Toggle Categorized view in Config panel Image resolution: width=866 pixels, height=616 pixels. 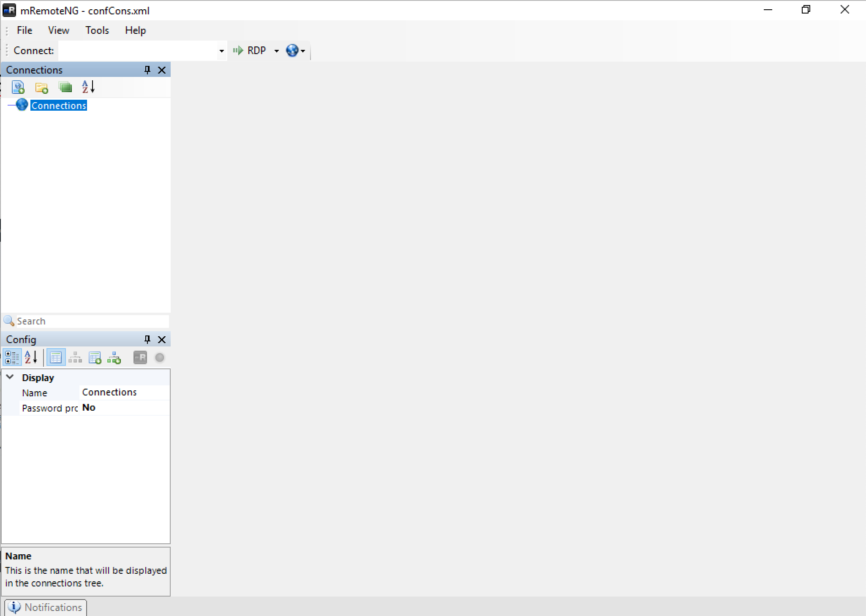(x=12, y=358)
